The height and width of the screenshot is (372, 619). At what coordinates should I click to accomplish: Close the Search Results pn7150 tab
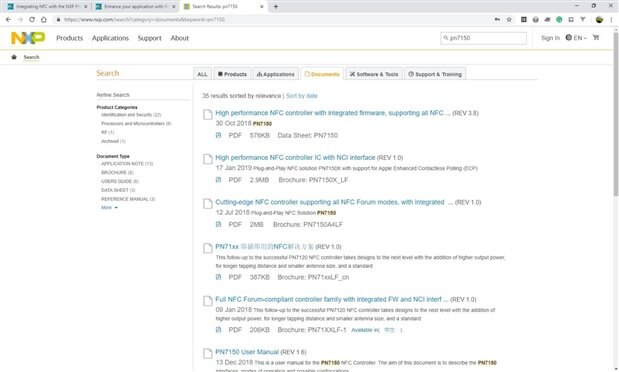(262, 7)
